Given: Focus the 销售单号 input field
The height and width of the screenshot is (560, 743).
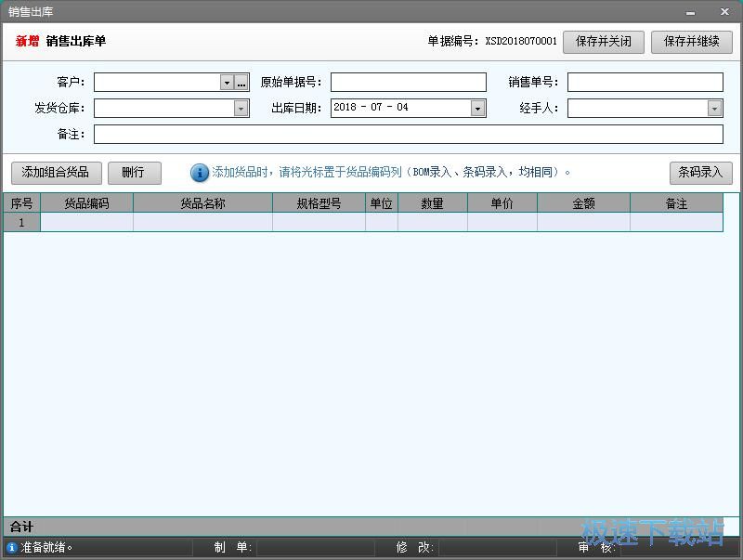Looking at the screenshot, I should point(645,83).
